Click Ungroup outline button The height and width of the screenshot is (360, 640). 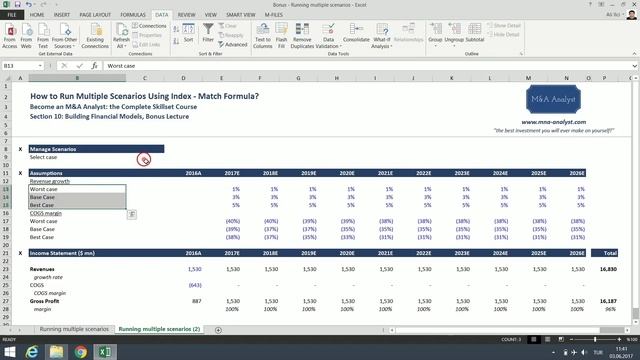pos(454,35)
